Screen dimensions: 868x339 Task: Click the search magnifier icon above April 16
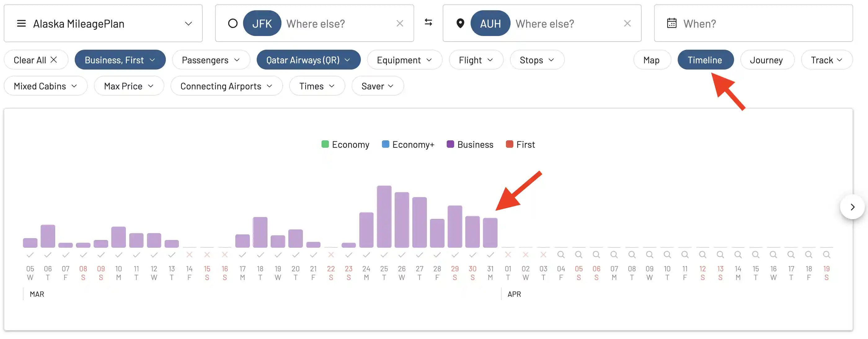pyautogui.click(x=773, y=255)
